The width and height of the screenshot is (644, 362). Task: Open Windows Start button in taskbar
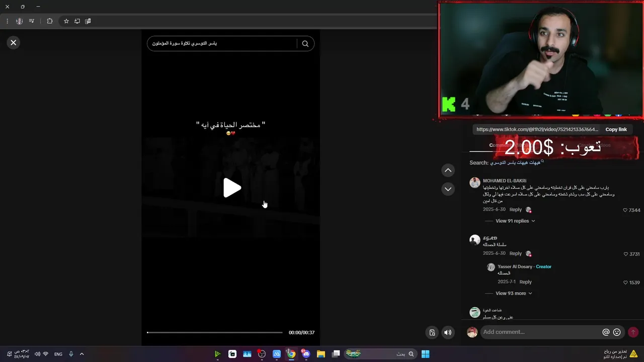[x=425, y=354]
